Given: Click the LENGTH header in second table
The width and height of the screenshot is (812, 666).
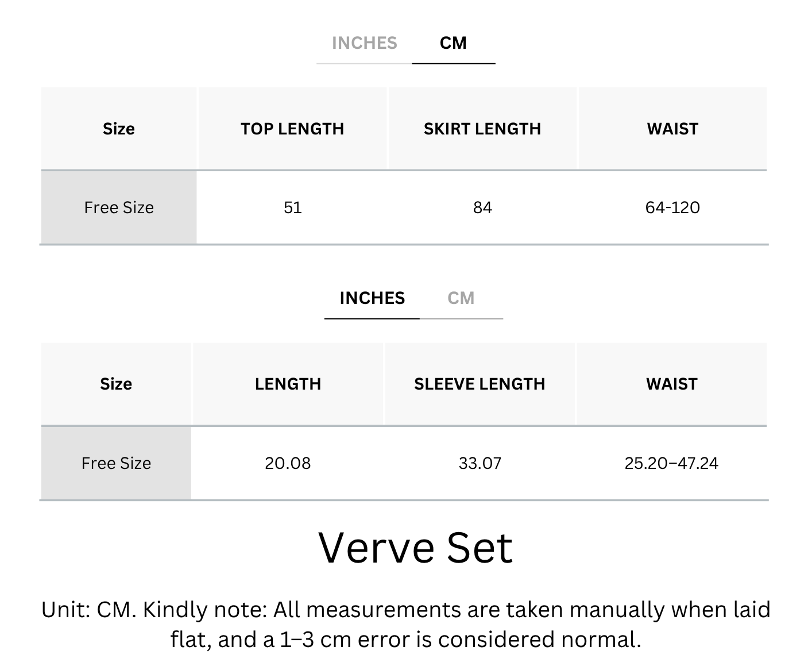Looking at the screenshot, I should pyautogui.click(x=288, y=384).
